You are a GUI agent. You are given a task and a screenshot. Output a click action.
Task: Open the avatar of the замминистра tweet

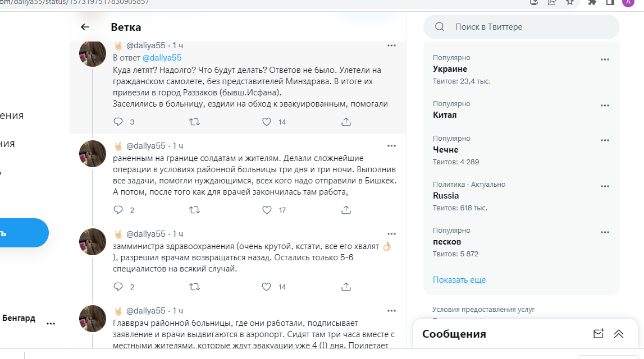point(93,241)
